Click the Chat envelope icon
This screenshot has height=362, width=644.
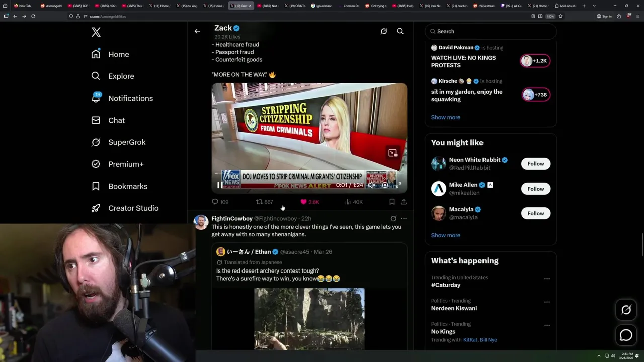[x=96, y=120]
